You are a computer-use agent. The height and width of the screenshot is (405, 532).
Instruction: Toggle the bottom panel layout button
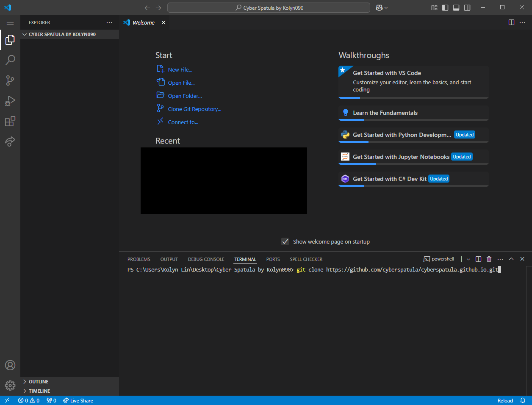coord(456,8)
